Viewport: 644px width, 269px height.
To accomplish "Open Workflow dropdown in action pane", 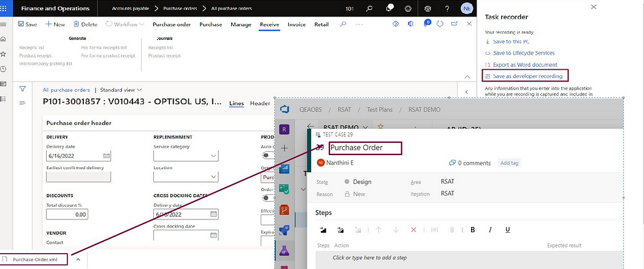I will [125, 24].
